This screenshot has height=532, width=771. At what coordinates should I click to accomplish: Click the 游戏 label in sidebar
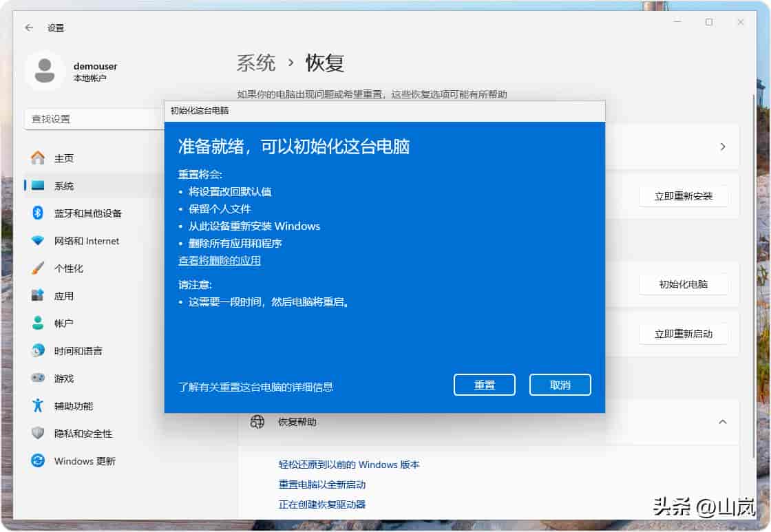click(x=64, y=379)
